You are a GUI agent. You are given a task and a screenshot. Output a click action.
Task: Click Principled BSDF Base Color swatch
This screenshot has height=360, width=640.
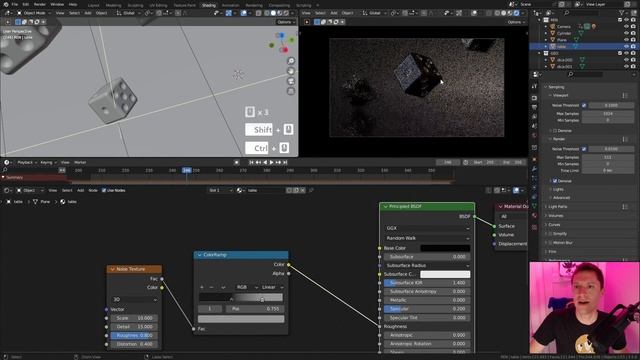pos(445,248)
